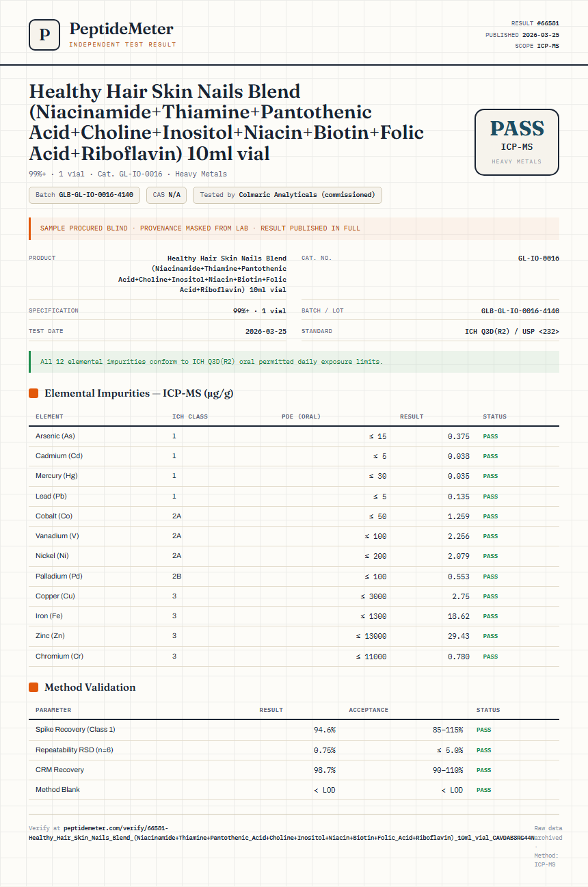Click the Repeatability result 0.75%

click(325, 750)
